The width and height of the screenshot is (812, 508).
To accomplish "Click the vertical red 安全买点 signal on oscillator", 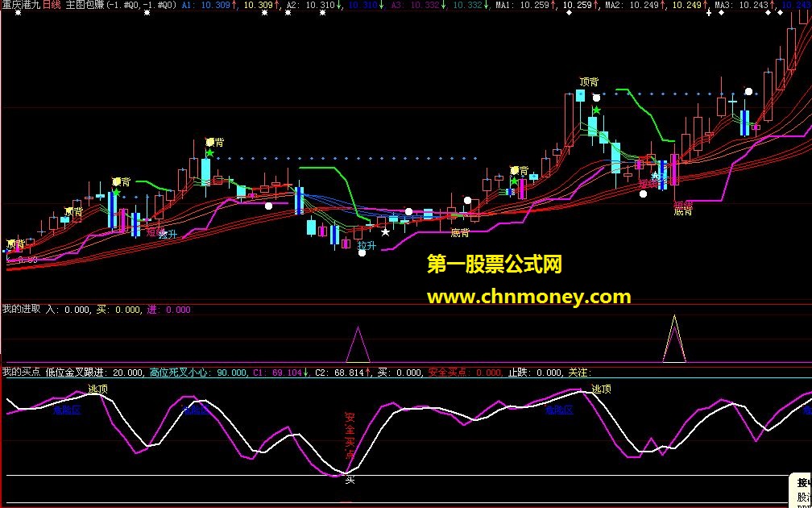I will pos(350,435).
